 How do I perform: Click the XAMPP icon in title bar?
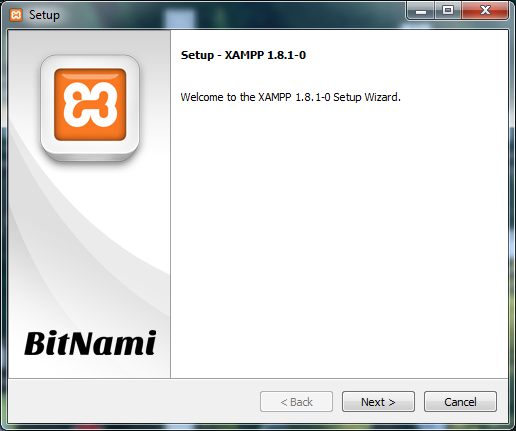[16, 15]
